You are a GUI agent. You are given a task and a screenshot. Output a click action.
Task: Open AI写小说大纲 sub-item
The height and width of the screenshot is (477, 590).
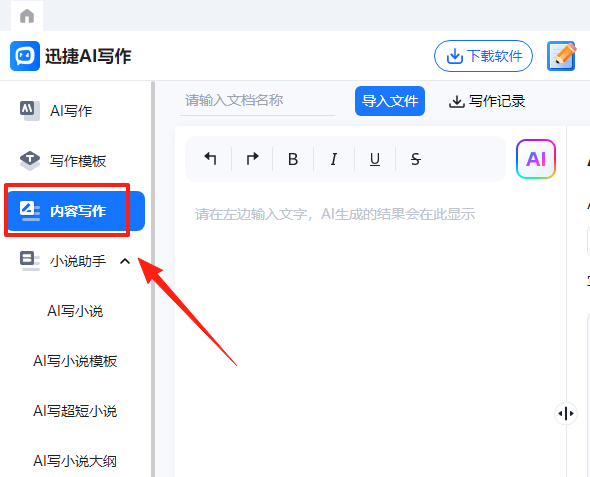coord(75,461)
